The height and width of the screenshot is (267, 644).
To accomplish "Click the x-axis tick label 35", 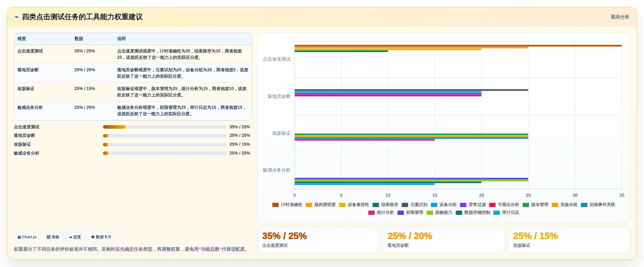I will click(622, 195).
